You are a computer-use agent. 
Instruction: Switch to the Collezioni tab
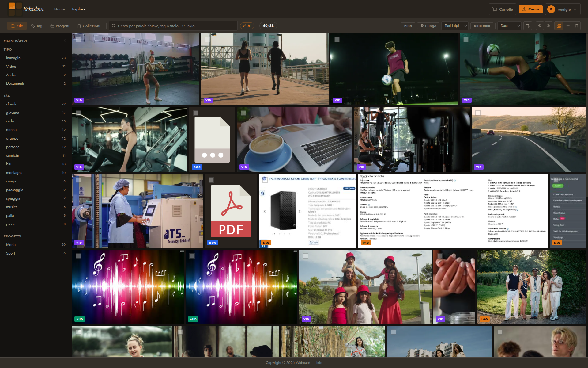click(x=89, y=26)
